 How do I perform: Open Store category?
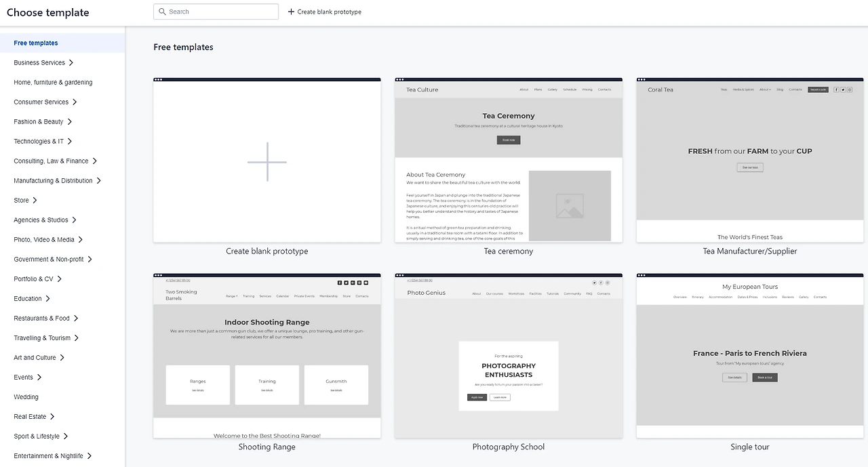tap(22, 200)
